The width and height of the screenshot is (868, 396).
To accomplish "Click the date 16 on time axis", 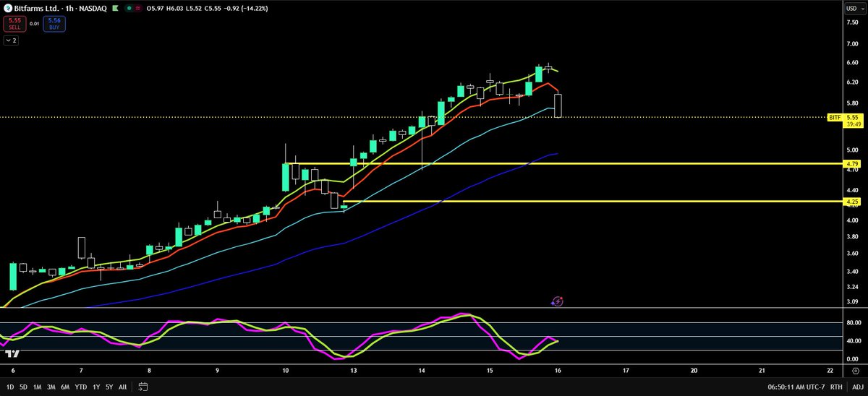I will pyautogui.click(x=558, y=370).
